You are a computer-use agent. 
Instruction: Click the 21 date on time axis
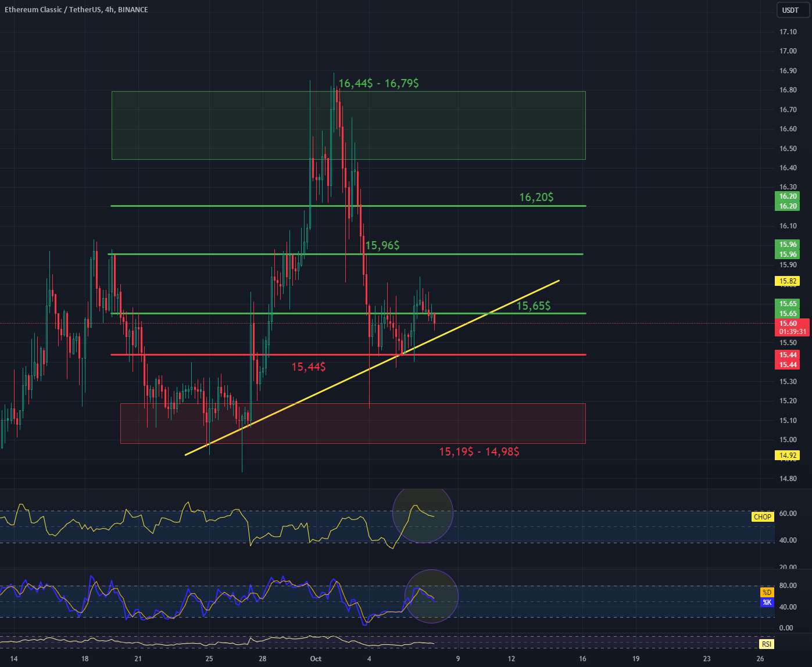[138, 659]
